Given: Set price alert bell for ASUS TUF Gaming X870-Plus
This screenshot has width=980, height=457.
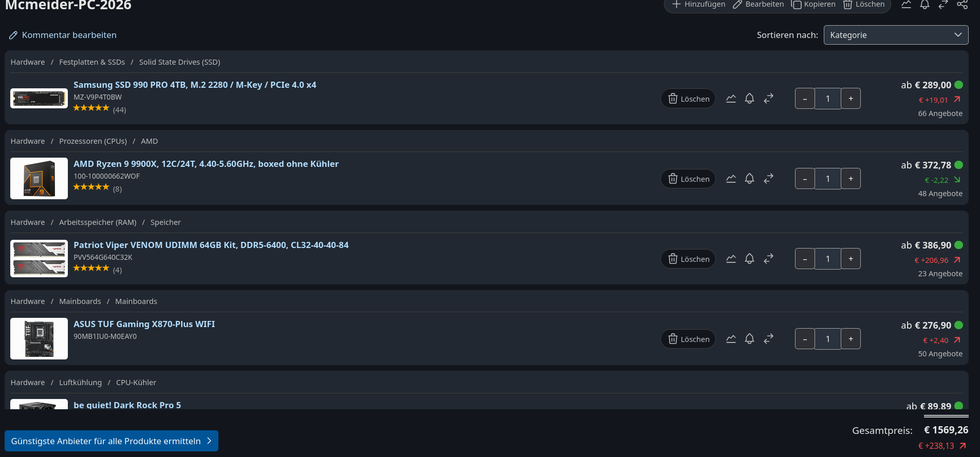Looking at the screenshot, I should click(749, 339).
